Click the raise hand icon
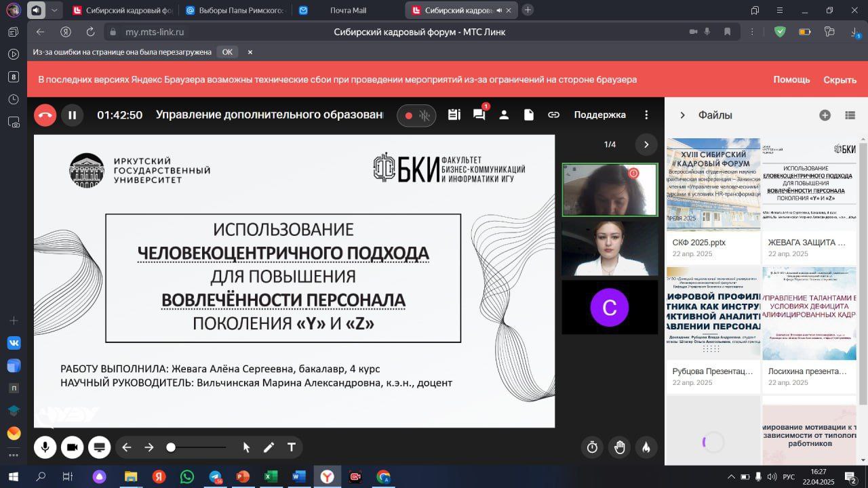This screenshot has width=868, height=488. click(x=619, y=447)
